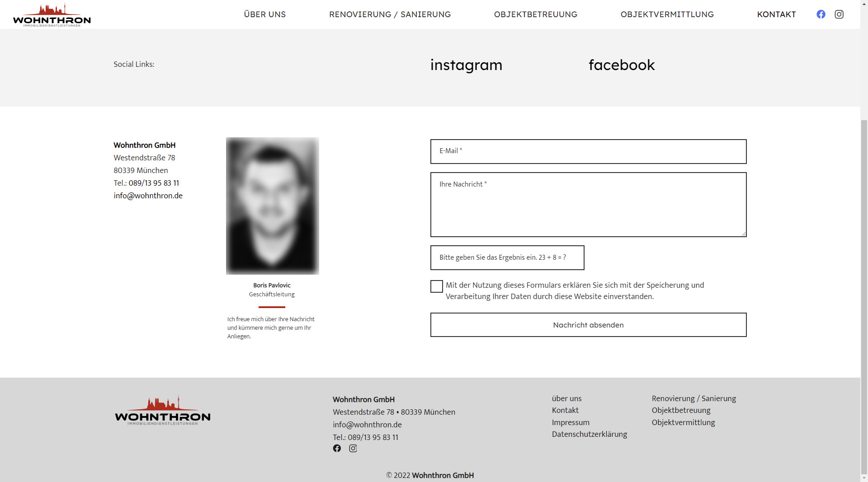
Task: Open the Über Uns menu item
Action: click(265, 14)
